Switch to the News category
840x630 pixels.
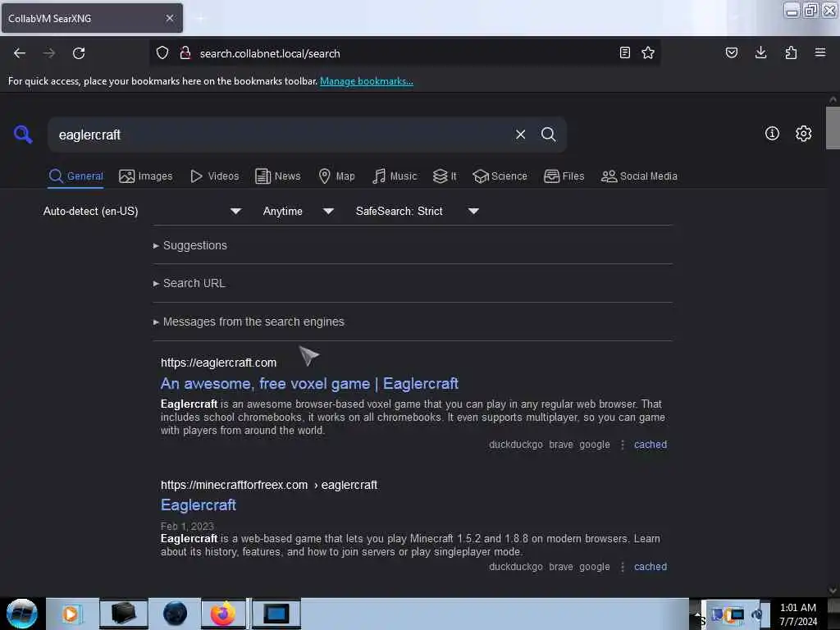277,176
